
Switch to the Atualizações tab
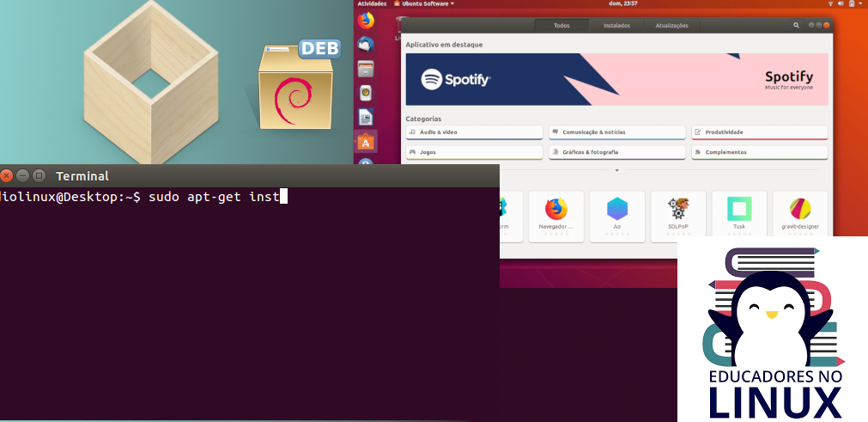click(x=671, y=26)
